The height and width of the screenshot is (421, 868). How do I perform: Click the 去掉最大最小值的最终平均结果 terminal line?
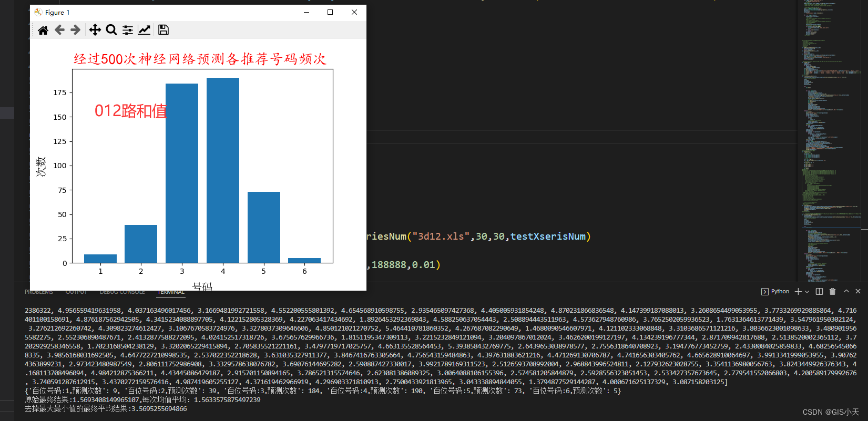click(106, 409)
